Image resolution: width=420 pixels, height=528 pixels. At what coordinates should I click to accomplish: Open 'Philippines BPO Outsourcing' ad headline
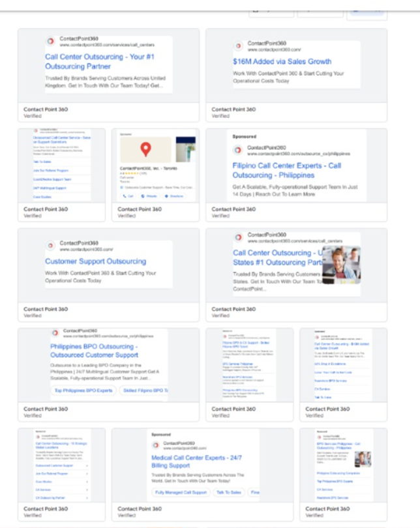click(x=94, y=351)
